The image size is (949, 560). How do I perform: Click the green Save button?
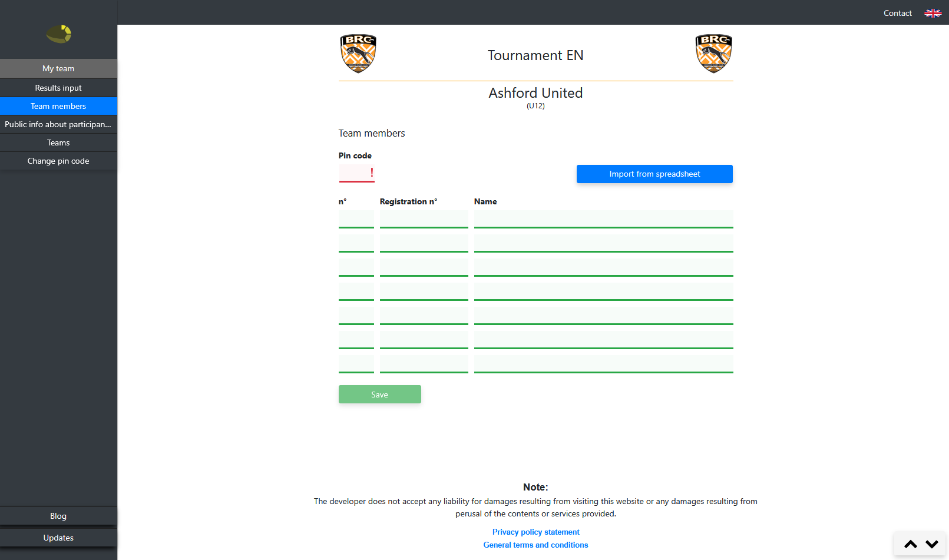[x=380, y=395]
